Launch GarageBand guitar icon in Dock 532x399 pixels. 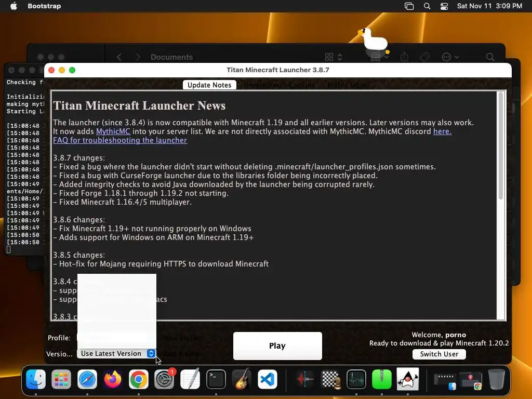242,379
